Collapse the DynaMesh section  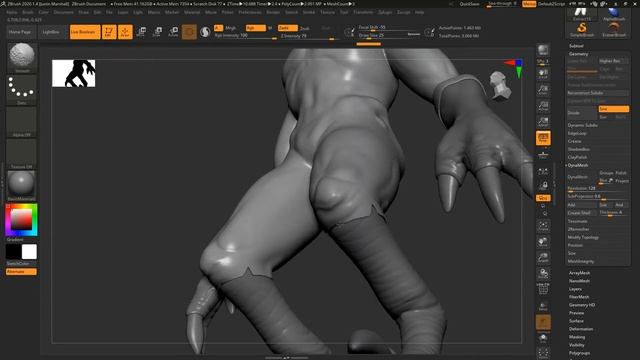[578, 165]
